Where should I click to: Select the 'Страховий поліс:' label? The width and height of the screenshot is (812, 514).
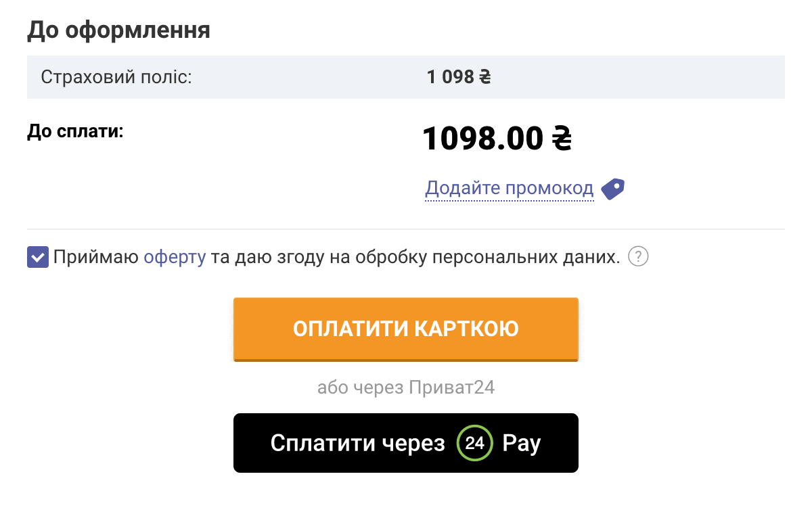116,77
